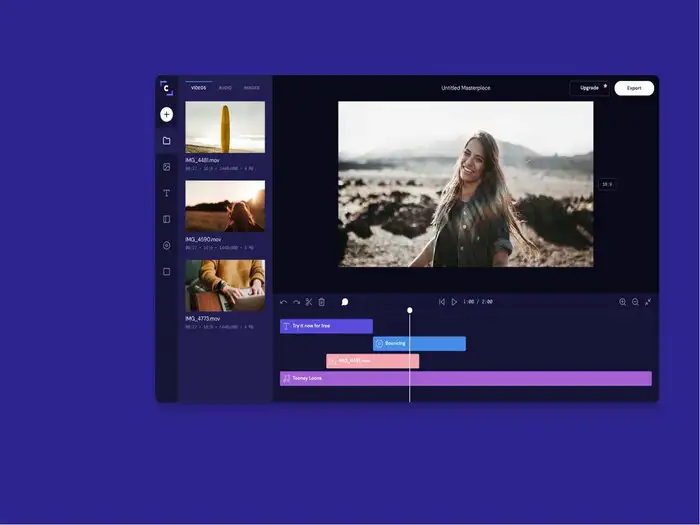Switch to the Audio tab
700x525 pixels.
pyautogui.click(x=225, y=88)
